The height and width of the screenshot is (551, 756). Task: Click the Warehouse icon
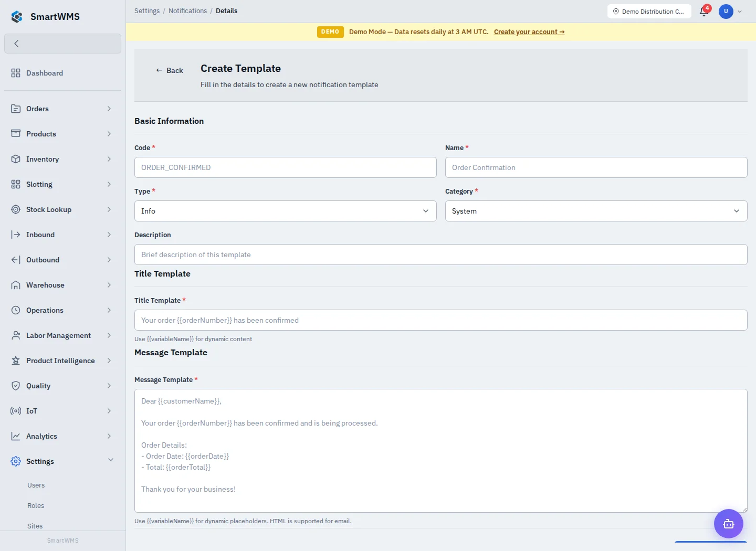[x=16, y=285]
